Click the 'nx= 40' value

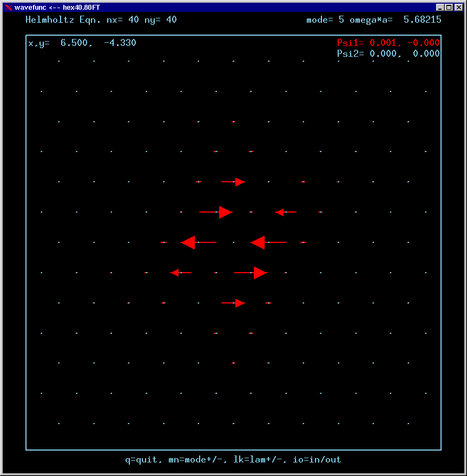[x=123, y=19]
